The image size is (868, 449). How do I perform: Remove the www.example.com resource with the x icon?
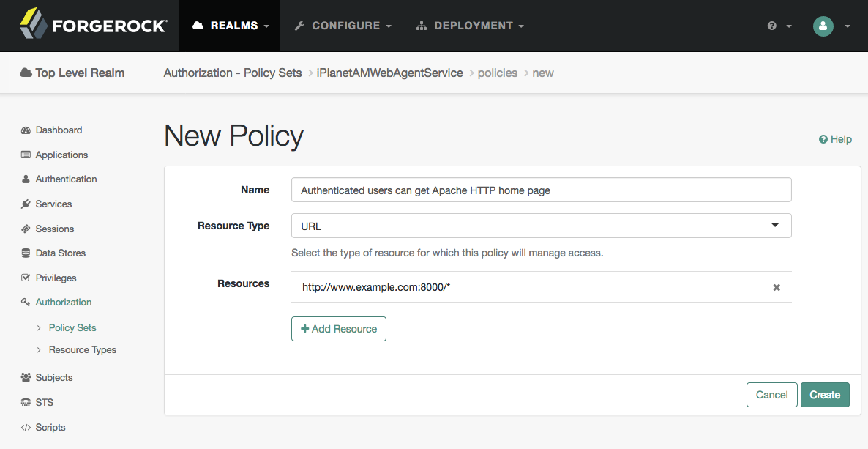click(x=777, y=287)
